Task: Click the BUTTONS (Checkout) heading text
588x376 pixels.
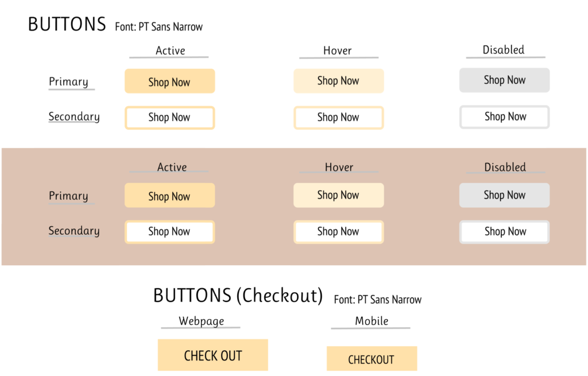Action: (238, 295)
